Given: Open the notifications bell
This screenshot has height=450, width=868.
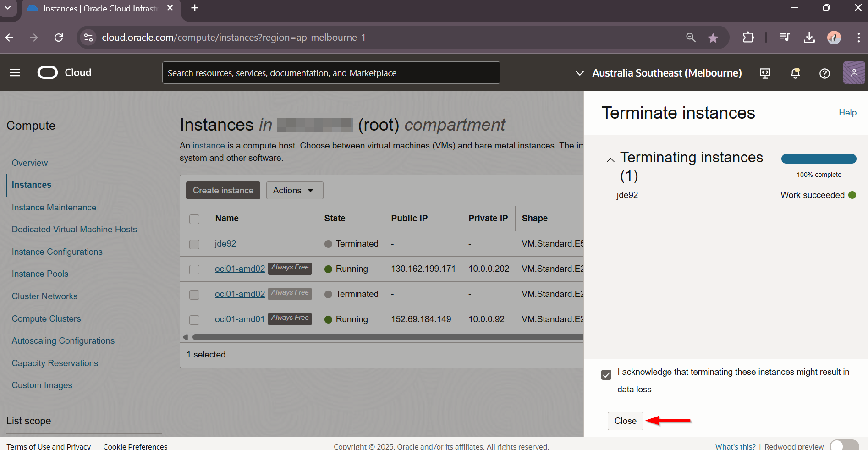Looking at the screenshot, I should (795, 73).
